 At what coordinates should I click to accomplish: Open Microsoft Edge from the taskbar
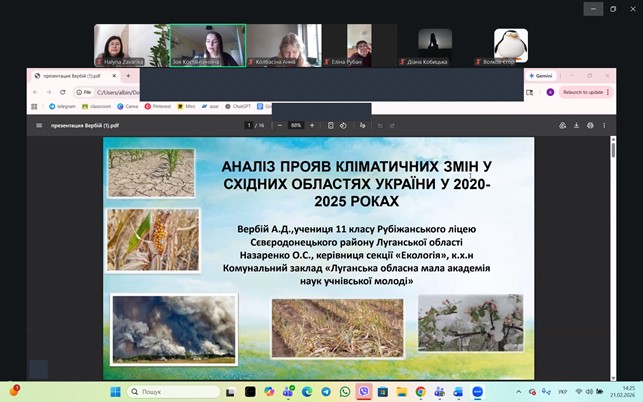click(307, 392)
